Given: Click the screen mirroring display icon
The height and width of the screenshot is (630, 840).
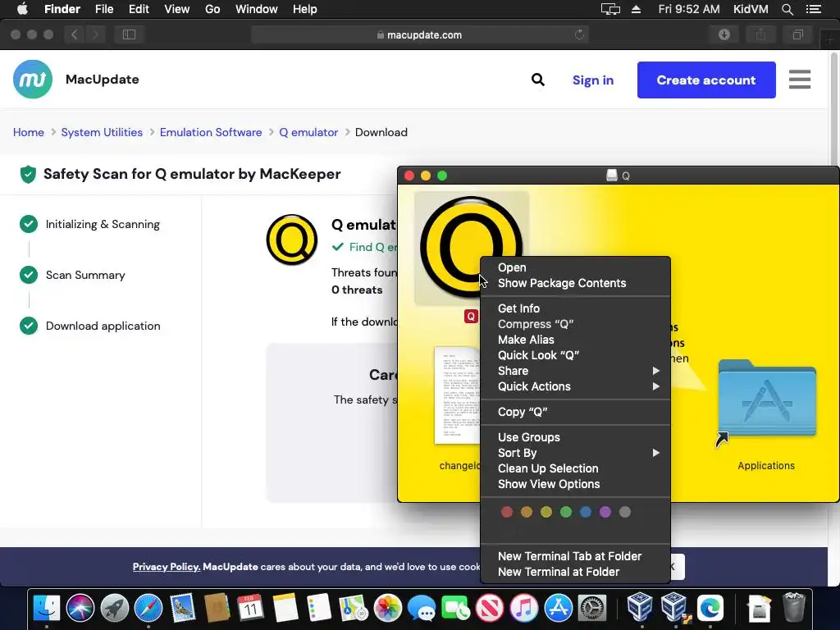Looking at the screenshot, I should click(610, 9).
